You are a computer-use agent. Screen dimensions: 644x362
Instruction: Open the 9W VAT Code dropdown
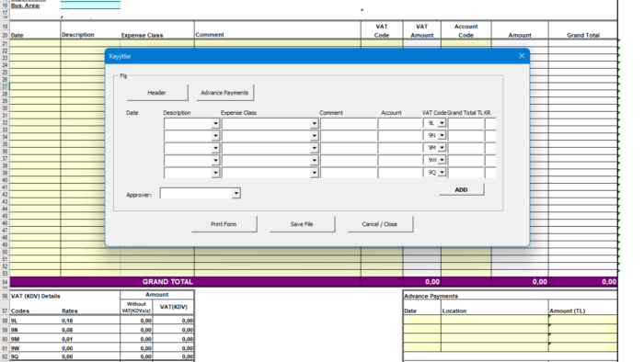(x=442, y=160)
